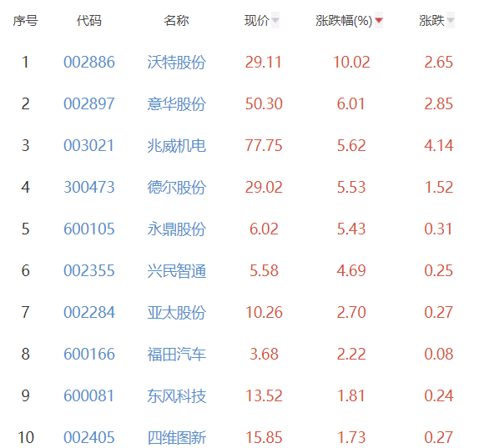Select change amount 0.25
Screen dimensions: 479x448
click(x=439, y=270)
